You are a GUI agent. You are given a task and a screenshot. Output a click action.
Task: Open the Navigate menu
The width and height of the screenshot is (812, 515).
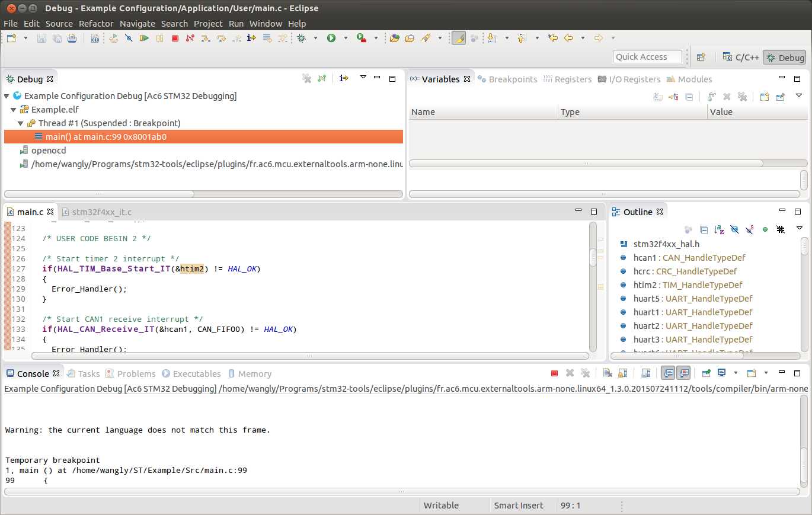[138, 24]
